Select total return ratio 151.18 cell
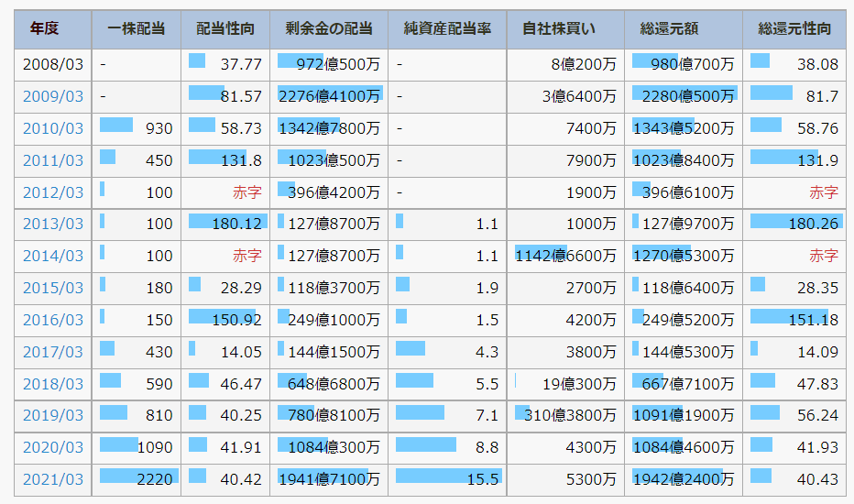Image resolution: width=854 pixels, height=504 pixels. click(x=794, y=321)
